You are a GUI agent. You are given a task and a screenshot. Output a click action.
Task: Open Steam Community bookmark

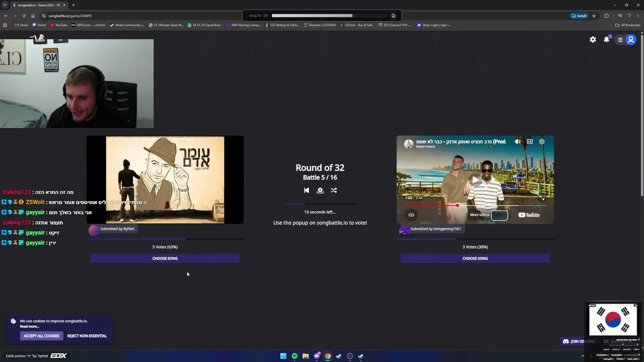click(x=127, y=25)
